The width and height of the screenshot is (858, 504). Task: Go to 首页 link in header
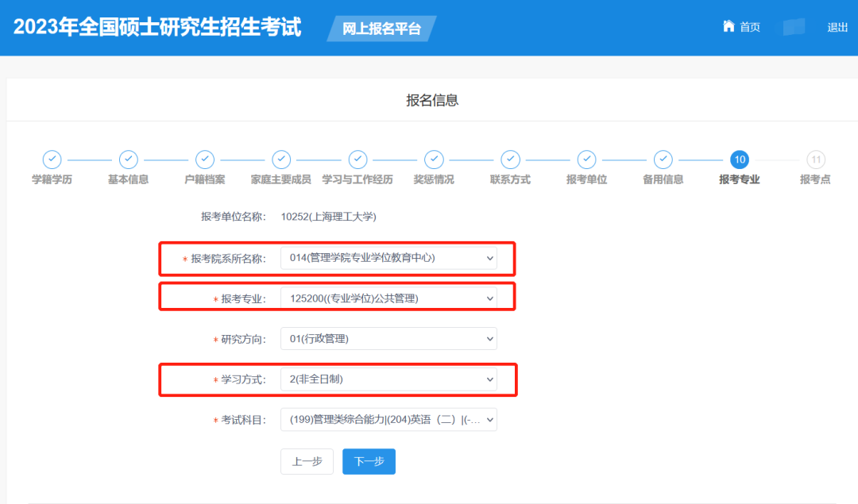click(750, 27)
